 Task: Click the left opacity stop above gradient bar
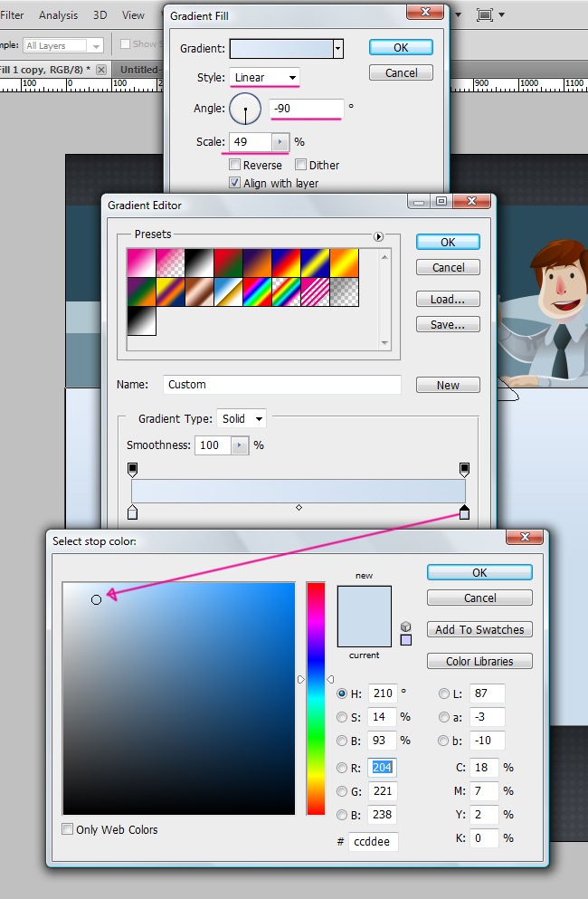tap(133, 469)
